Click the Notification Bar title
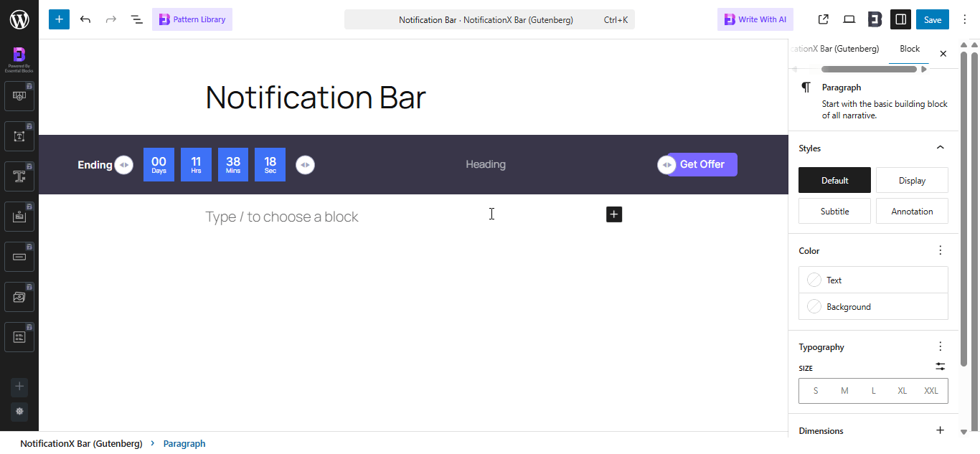 [x=316, y=98]
